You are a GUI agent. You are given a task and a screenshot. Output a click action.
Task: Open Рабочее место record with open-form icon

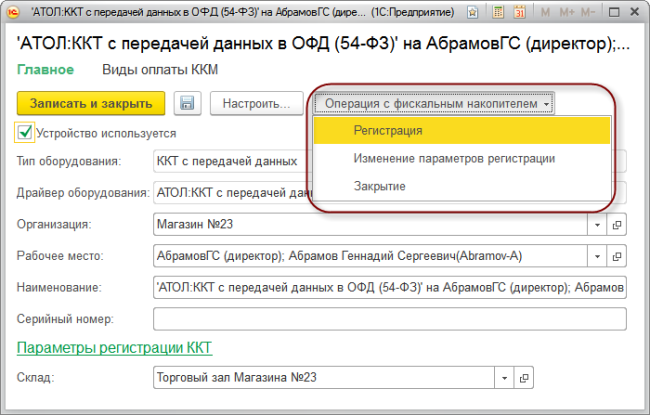(616, 256)
